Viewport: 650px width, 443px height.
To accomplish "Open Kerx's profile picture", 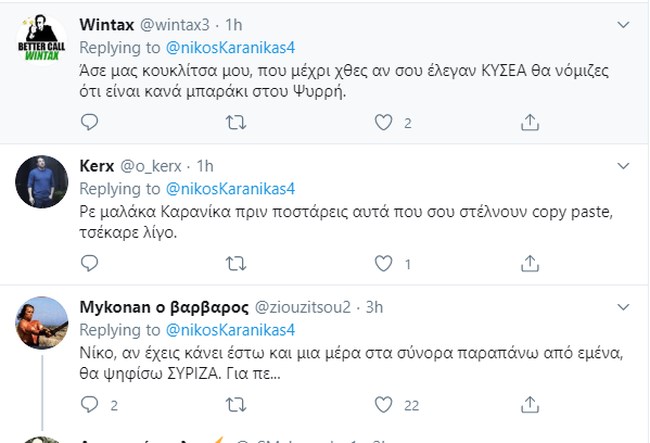I will pos(44,181).
